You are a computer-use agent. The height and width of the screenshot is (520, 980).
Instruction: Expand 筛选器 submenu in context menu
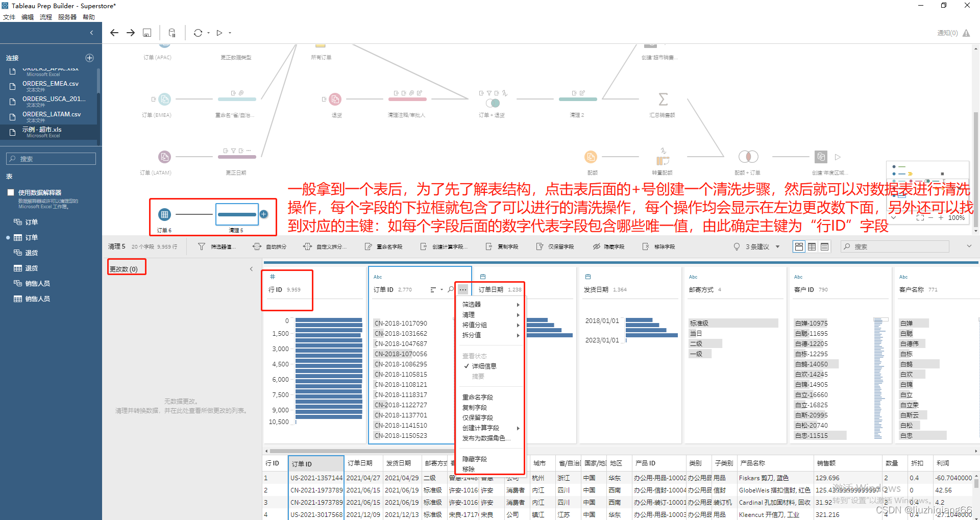click(491, 304)
